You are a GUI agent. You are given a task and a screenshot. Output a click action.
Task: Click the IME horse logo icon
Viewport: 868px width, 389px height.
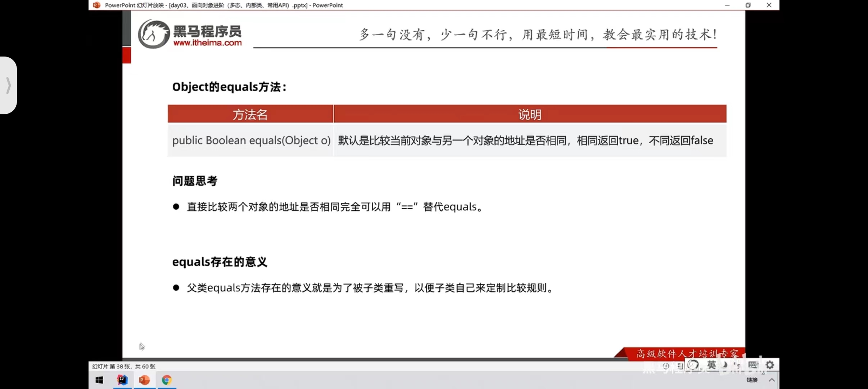693,365
